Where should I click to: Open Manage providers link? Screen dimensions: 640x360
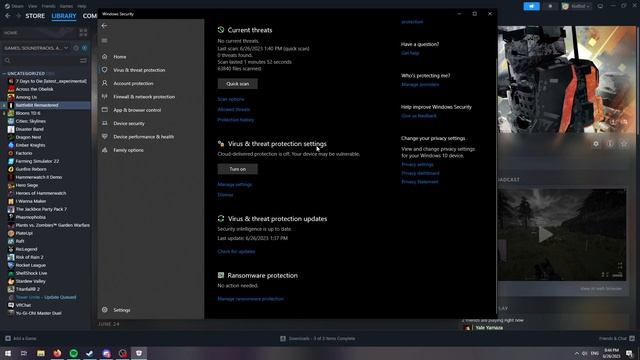(420, 84)
